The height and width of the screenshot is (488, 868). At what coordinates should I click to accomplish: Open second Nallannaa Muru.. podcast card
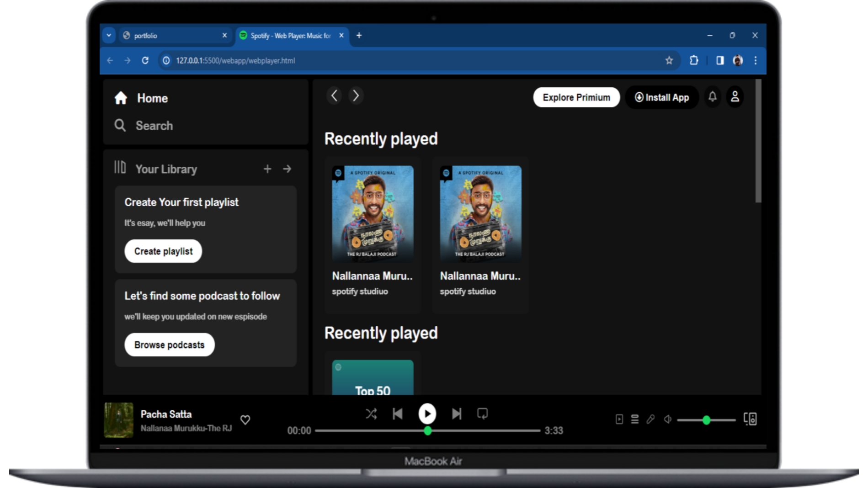pyautogui.click(x=480, y=235)
